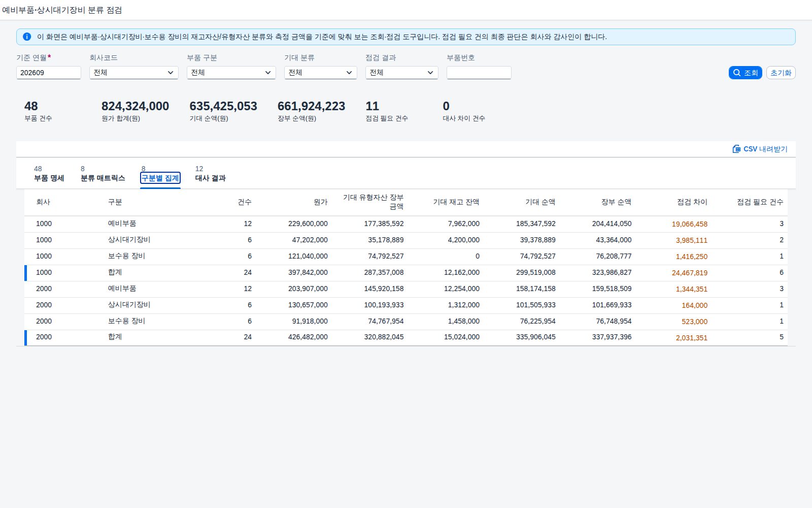Image resolution: width=812 pixels, height=508 pixels.
Task: Click the 원가 column header
Action: (321, 202)
